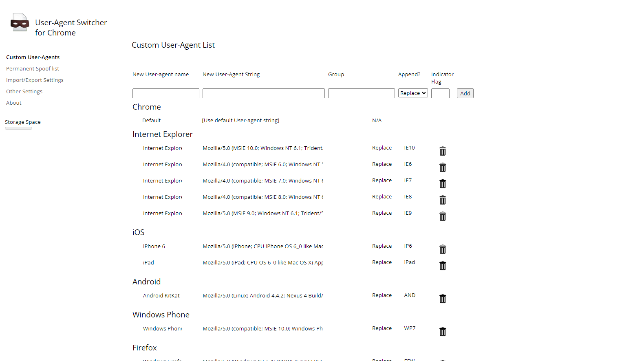The width and height of the screenshot is (644, 361).
Task: Focus the New User-agent name field
Action: pyautogui.click(x=166, y=93)
